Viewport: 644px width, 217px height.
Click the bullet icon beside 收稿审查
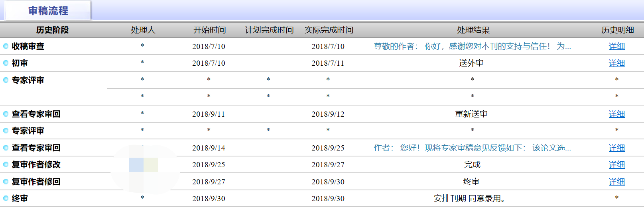point(6,46)
